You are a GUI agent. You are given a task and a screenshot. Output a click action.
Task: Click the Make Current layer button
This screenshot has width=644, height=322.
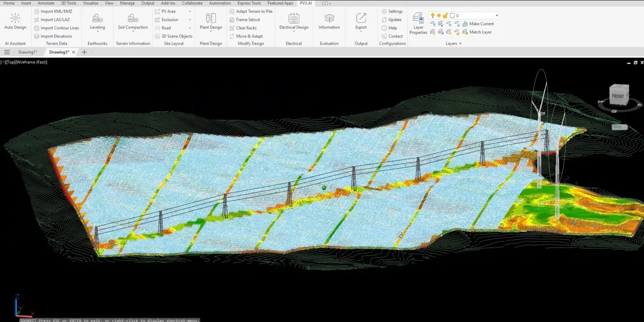(x=477, y=24)
